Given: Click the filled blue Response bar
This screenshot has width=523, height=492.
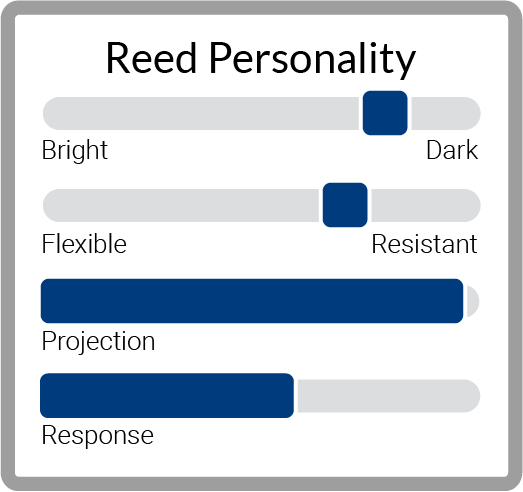Looking at the screenshot, I should coord(167,396).
